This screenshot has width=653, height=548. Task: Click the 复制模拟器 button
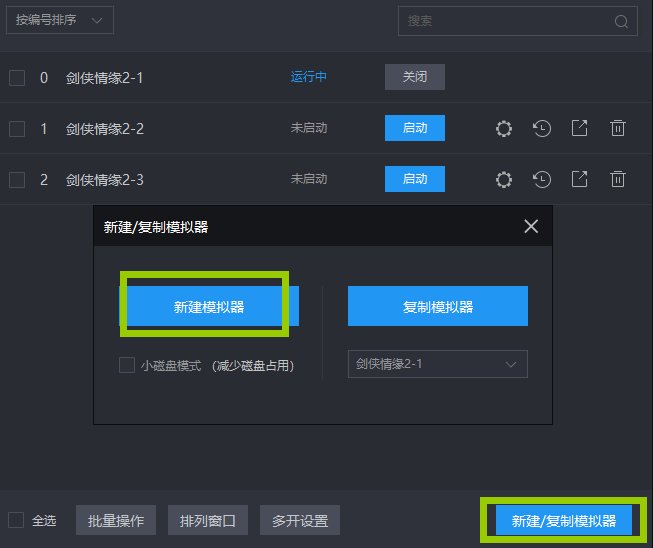pyautogui.click(x=438, y=306)
